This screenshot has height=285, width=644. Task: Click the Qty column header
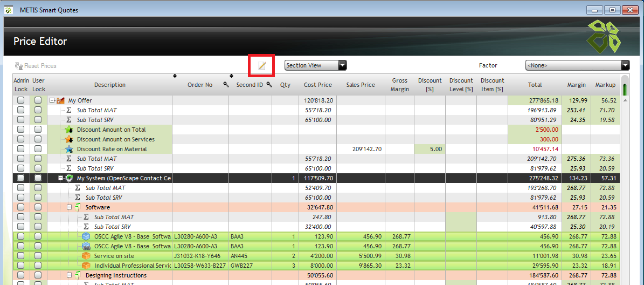(285, 85)
